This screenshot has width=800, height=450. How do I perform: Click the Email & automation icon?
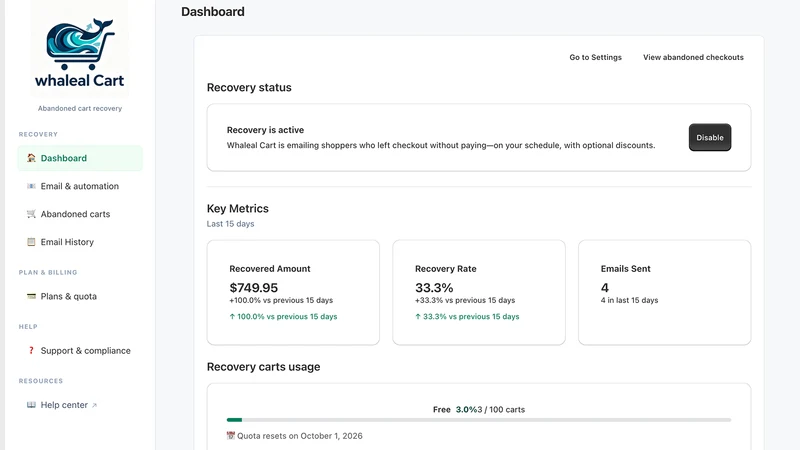tap(31, 186)
